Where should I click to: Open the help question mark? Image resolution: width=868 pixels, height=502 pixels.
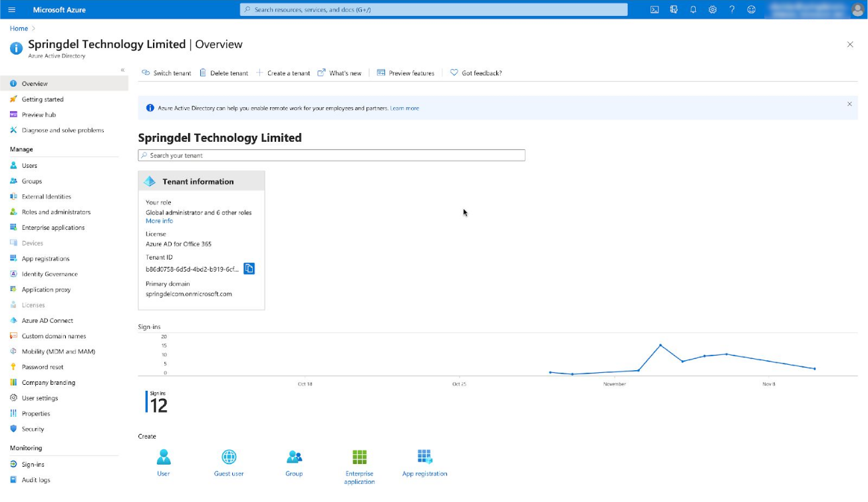point(732,9)
